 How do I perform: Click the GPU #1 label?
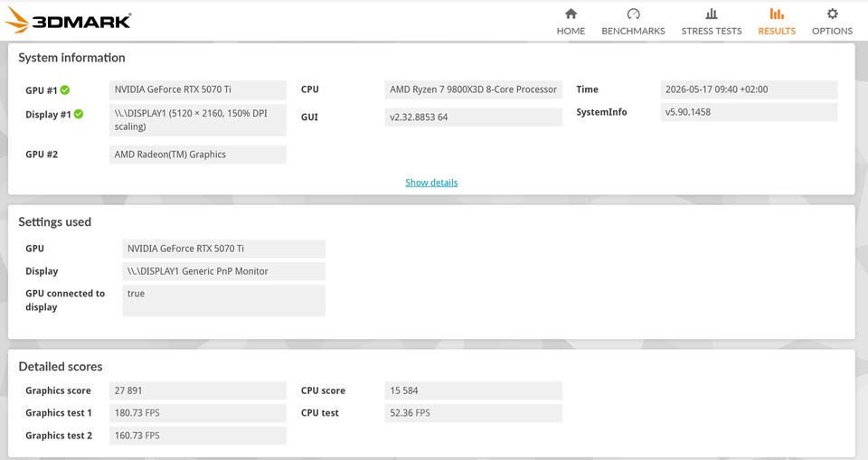pos(42,90)
